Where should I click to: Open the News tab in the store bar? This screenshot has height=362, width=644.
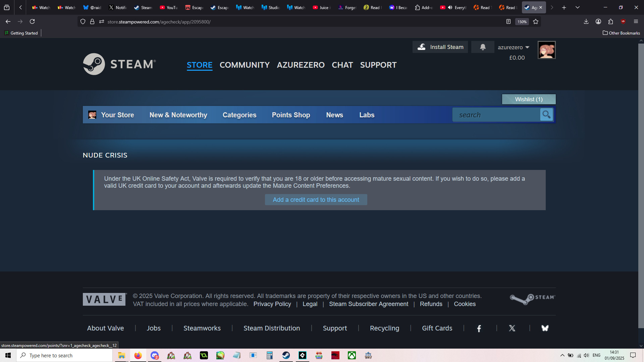click(334, 115)
